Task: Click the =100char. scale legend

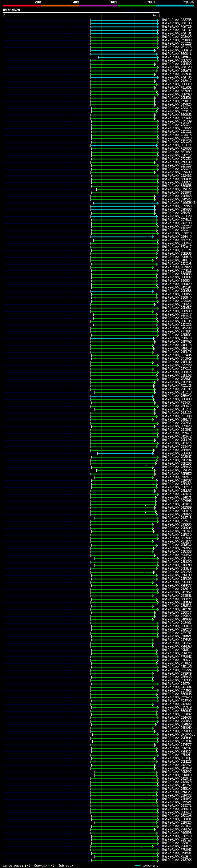Action: pyautogui.click(x=147, y=865)
